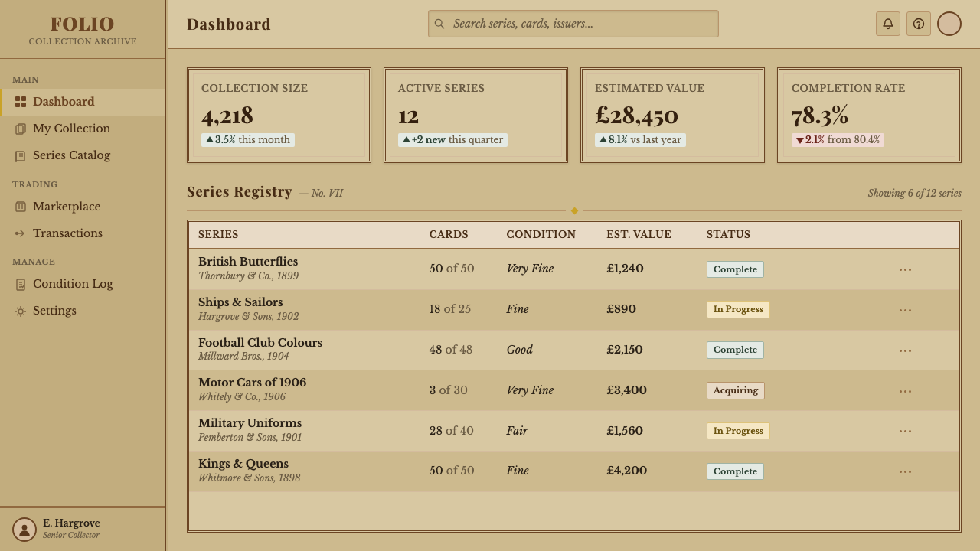Open more options for Motor Cars of 1906
The height and width of the screenshot is (551, 980).
[x=905, y=391]
